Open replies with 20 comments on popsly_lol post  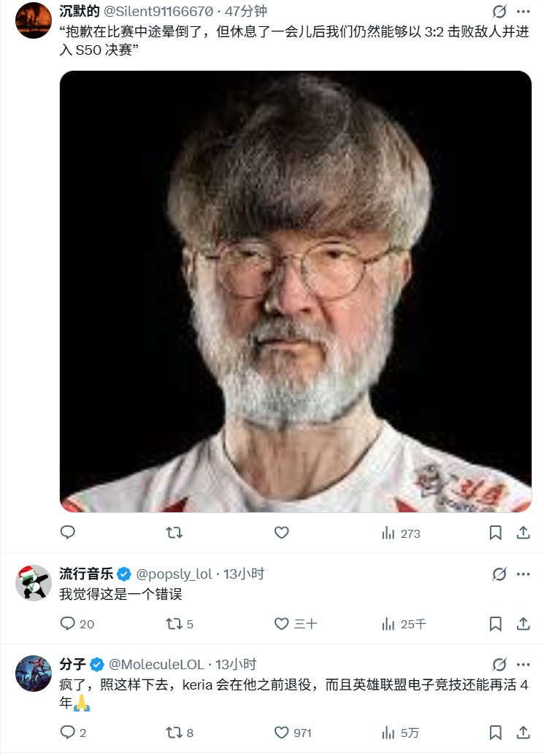click(77, 623)
